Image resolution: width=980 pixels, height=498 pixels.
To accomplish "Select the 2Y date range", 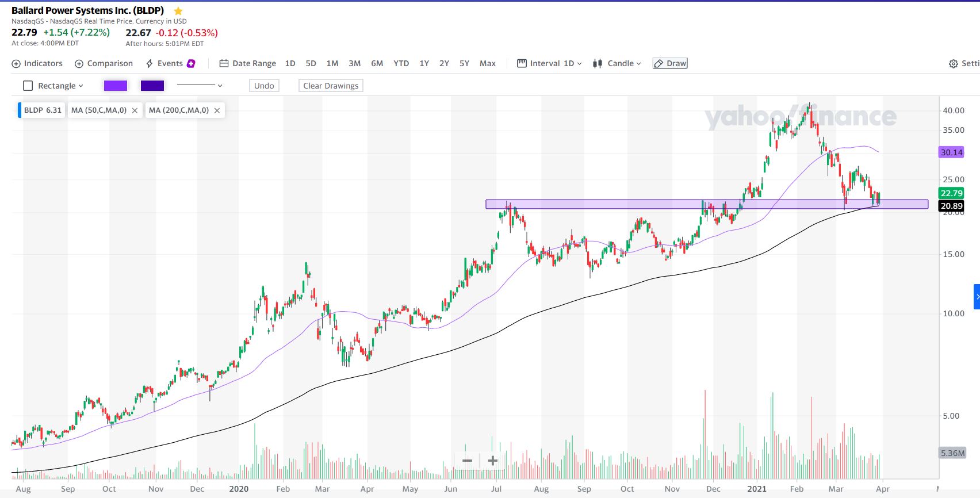I will [444, 63].
